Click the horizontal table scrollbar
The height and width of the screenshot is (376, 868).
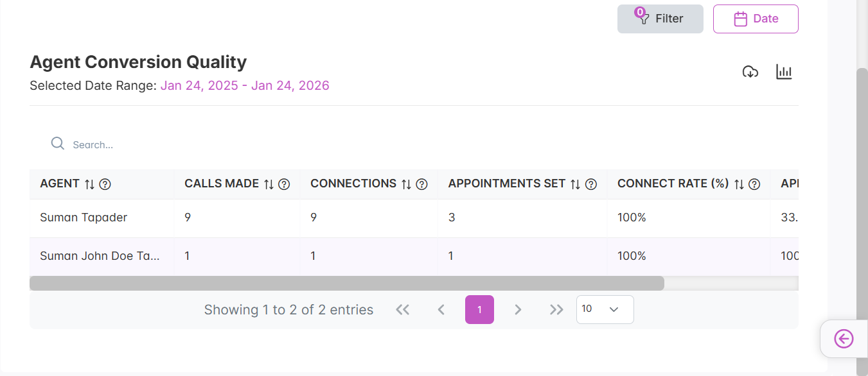tap(347, 284)
